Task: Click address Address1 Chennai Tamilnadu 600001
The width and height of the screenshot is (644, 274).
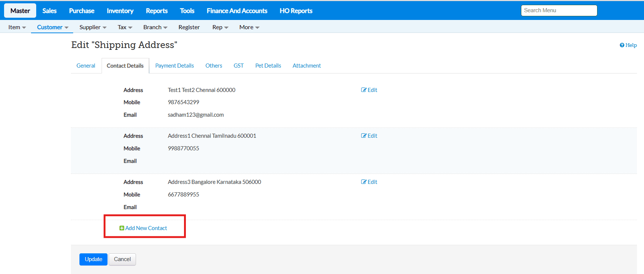Action: pyautogui.click(x=212, y=136)
